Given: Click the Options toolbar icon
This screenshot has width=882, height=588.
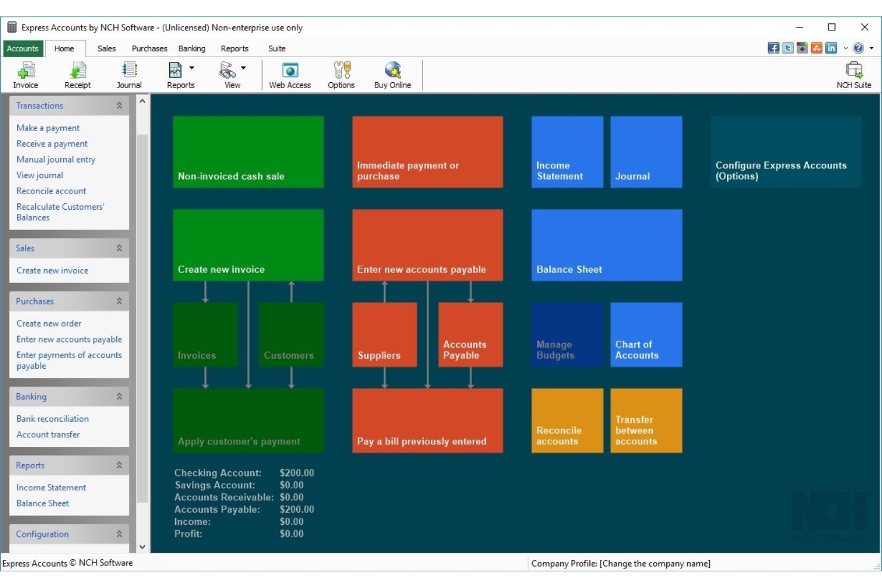Looking at the screenshot, I should click(341, 75).
